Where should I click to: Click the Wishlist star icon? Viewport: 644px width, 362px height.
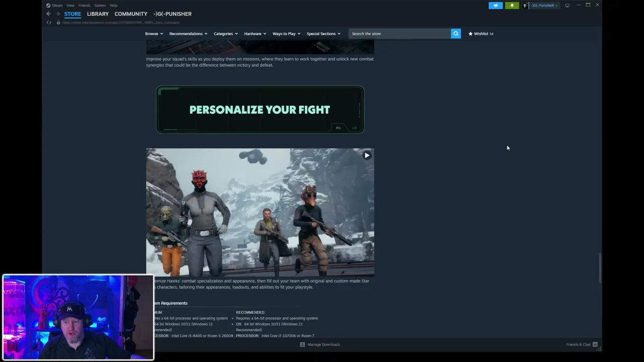tap(470, 34)
